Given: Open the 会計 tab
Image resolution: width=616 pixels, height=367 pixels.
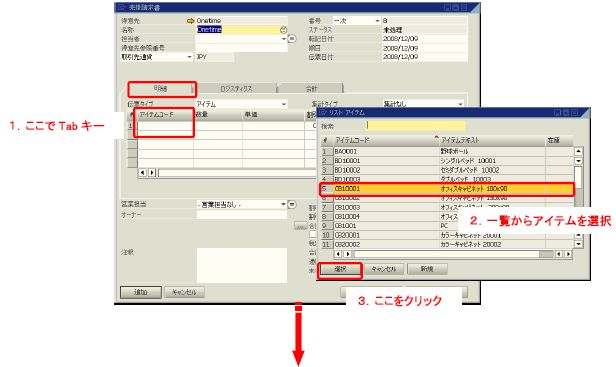Looking at the screenshot, I should pos(310,88).
